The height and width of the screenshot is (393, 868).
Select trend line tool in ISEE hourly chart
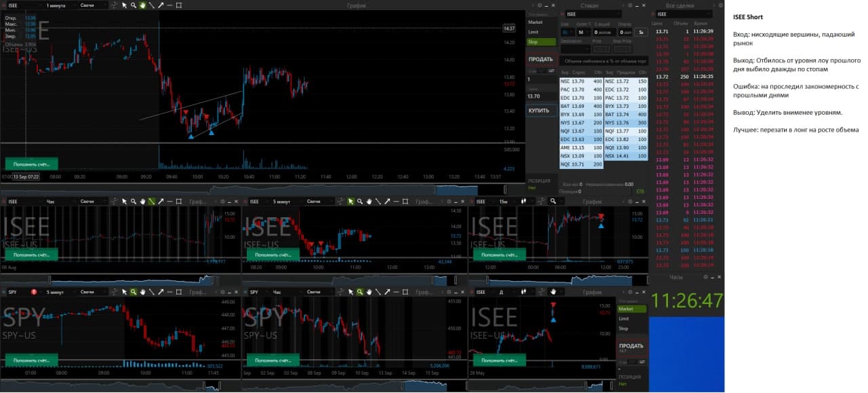coord(151,202)
